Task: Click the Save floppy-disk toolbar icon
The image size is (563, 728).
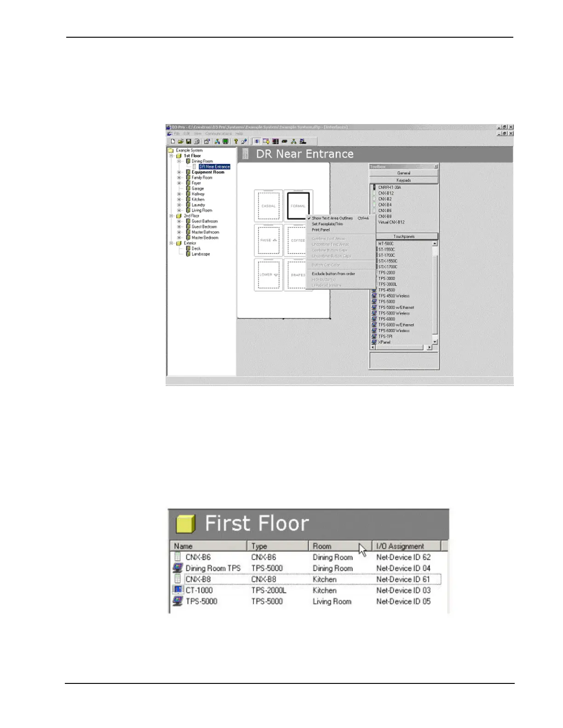Action: [x=189, y=142]
